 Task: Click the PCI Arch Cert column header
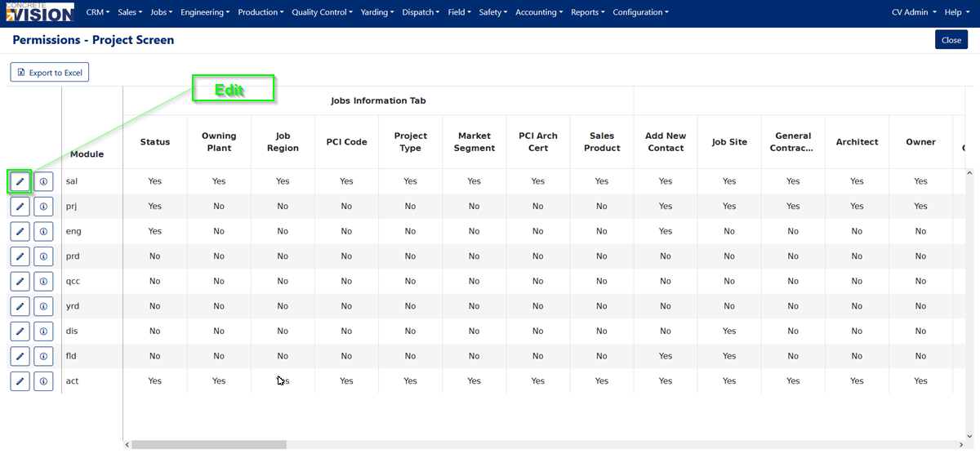point(537,142)
